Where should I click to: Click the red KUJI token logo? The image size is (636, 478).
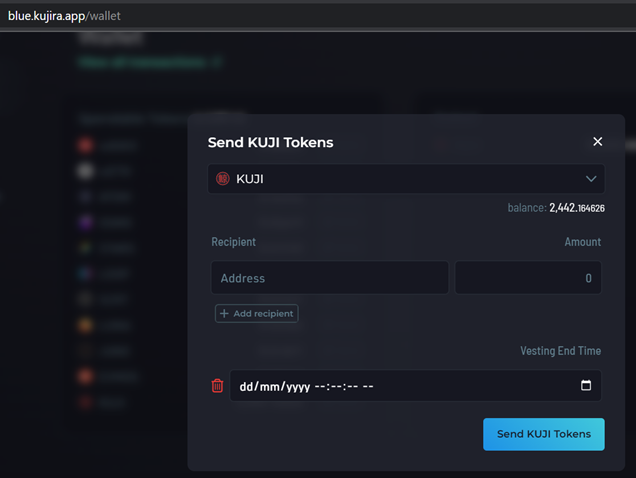[223, 179]
